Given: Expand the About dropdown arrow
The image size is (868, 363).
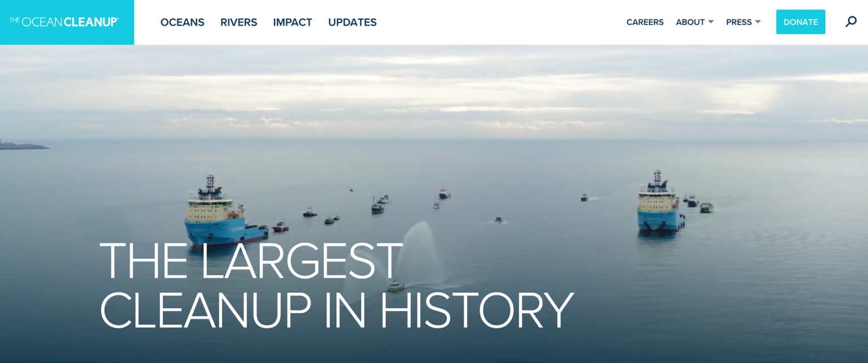Looking at the screenshot, I should pyautogui.click(x=711, y=22).
